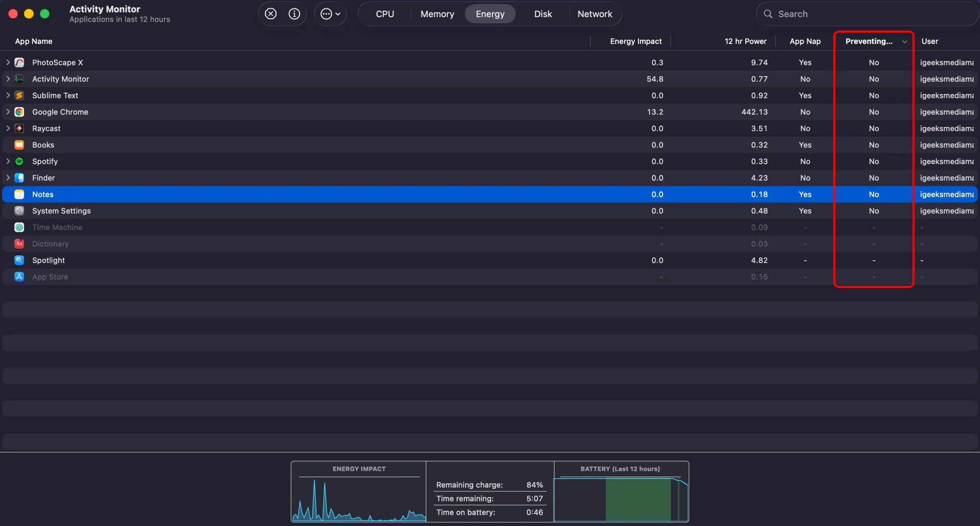This screenshot has height=526, width=980.
Task: Click the Dictionary app icon
Action: pos(19,243)
